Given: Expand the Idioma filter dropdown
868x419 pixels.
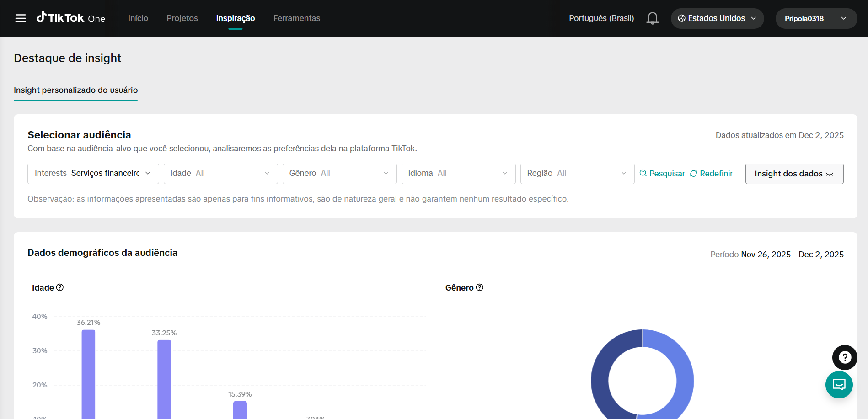Looking at the screenshot, I should pos(458,174).
